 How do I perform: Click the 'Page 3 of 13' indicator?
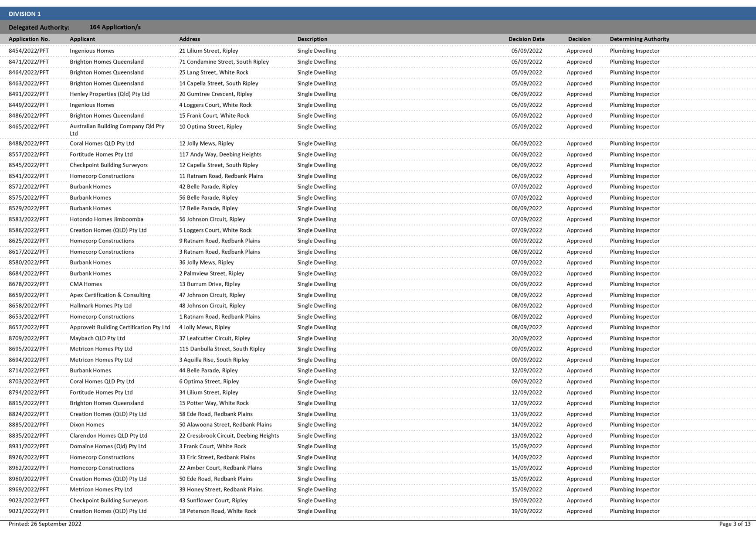pos(735,524)
